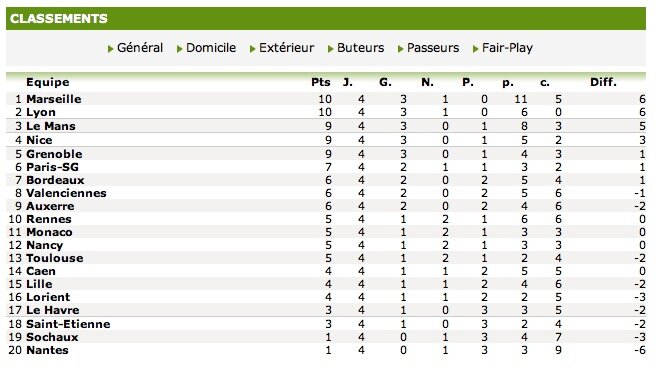Click the green arrow beside Domicile
This screenshot has width=656, height=373.
(179, 49)
